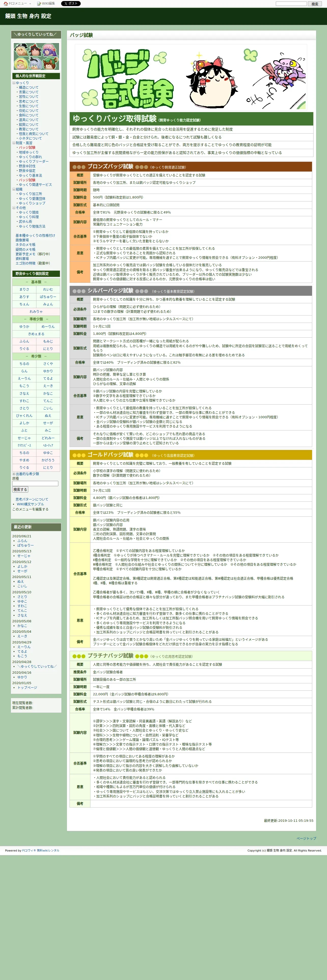Image resolution: width=327 pixels, height=980 pixels.
Task: Open トップページ in recent updates
Action: point(27,688)
